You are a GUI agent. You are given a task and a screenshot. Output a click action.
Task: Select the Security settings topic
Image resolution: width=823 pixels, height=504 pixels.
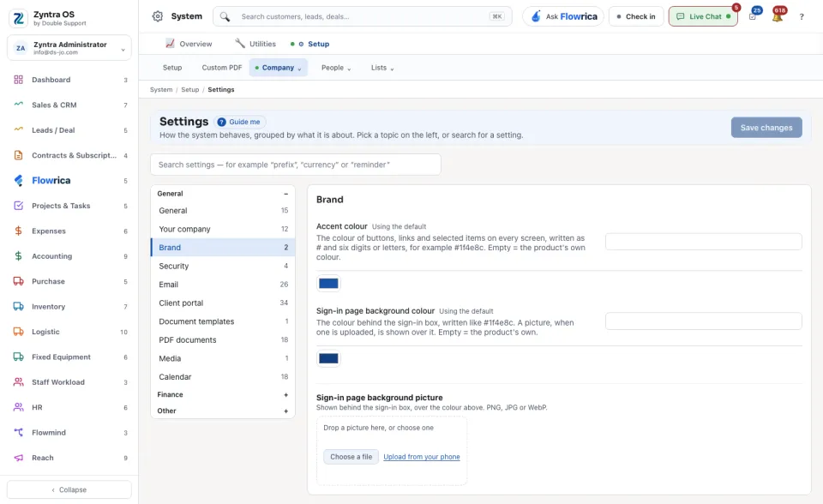click(x=223, y=266)
